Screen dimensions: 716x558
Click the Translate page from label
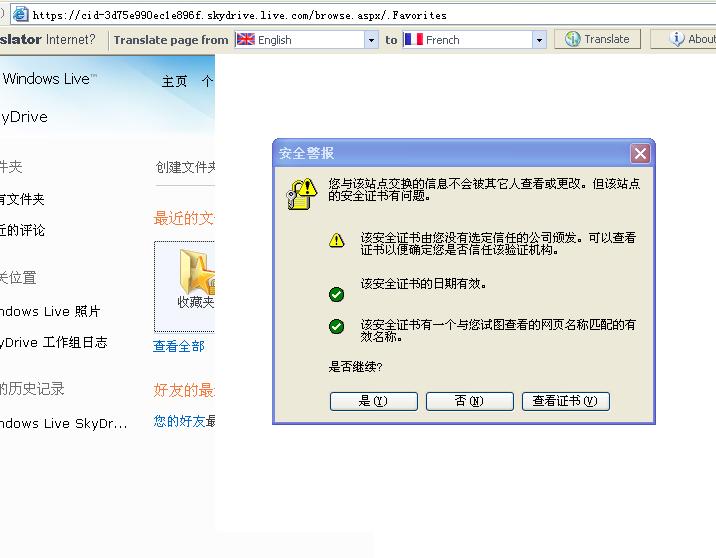click(171, 40)
